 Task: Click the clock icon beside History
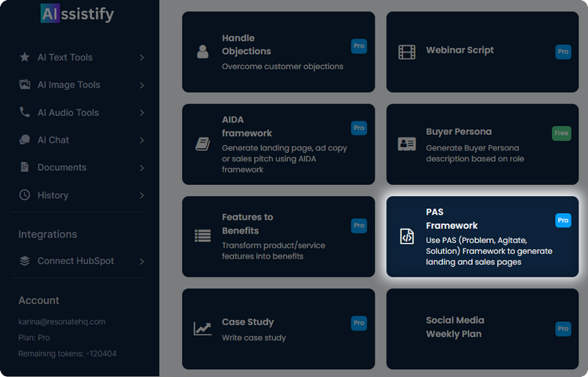(24, 195)
